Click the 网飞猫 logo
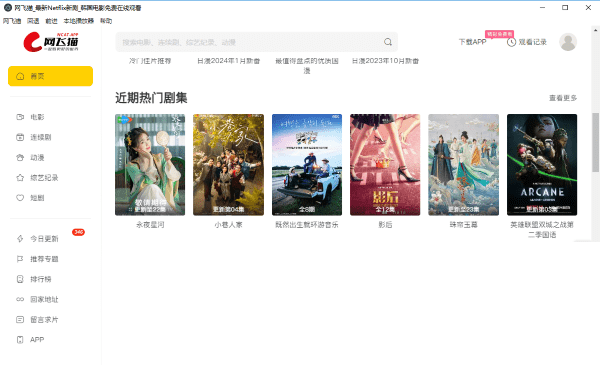 tap(51, 42)
